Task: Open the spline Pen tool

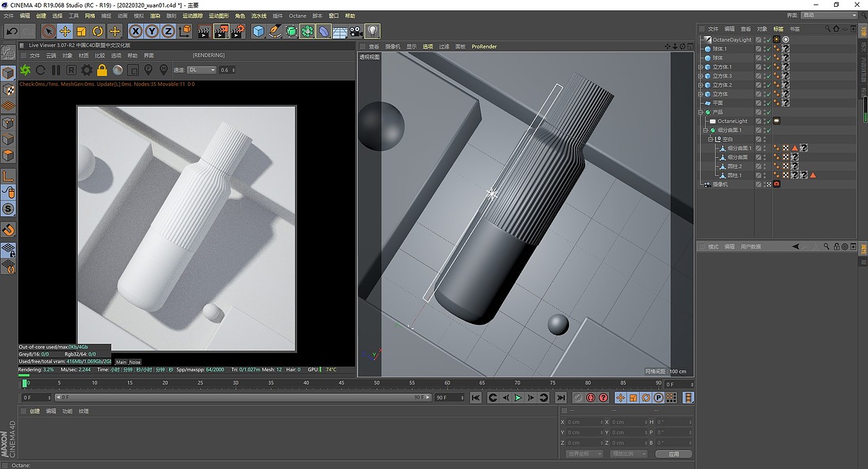Action: click(x=275, y=31)
